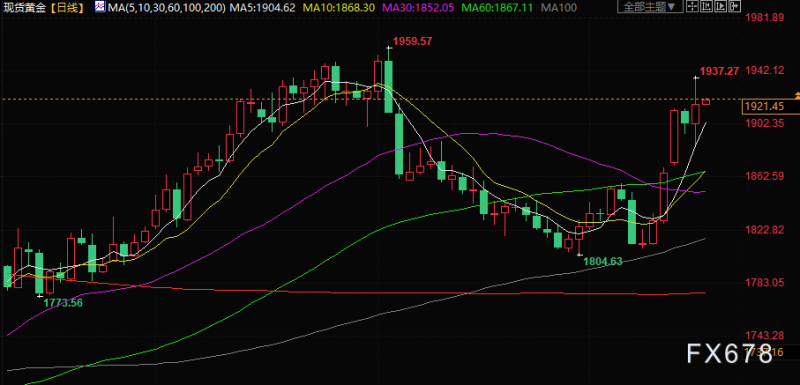
Task: Click the 1804.63 low price marker
Action: (x=603, y=262)
